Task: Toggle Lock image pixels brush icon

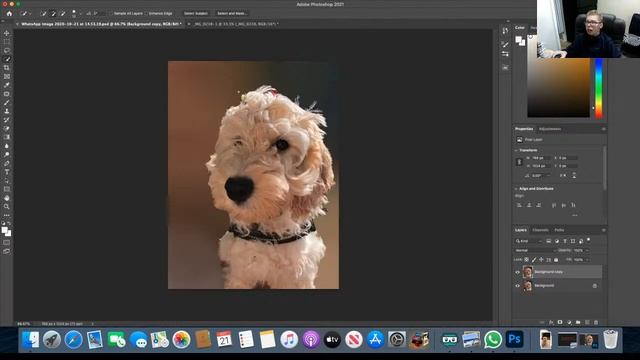Action: [x=534, y=260]
